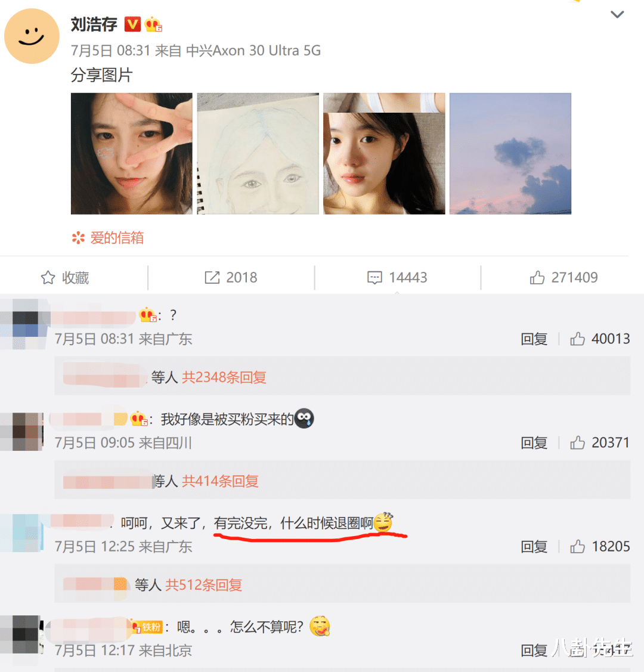644x672 pixels.
Task: Like the comment with 18205 likes
Action: (x=577, y=547)
